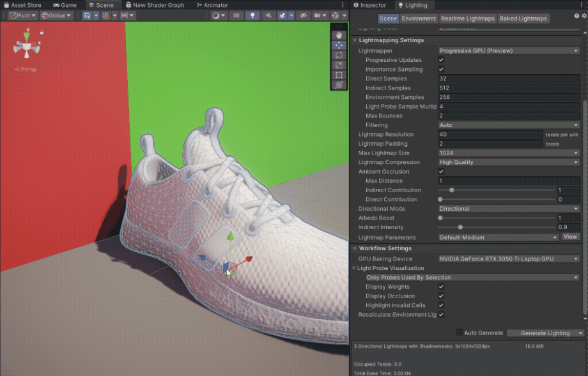588x376 pixels.
Task: Toggle scene lighting lightbulb icon
Action: click(252, 15)
